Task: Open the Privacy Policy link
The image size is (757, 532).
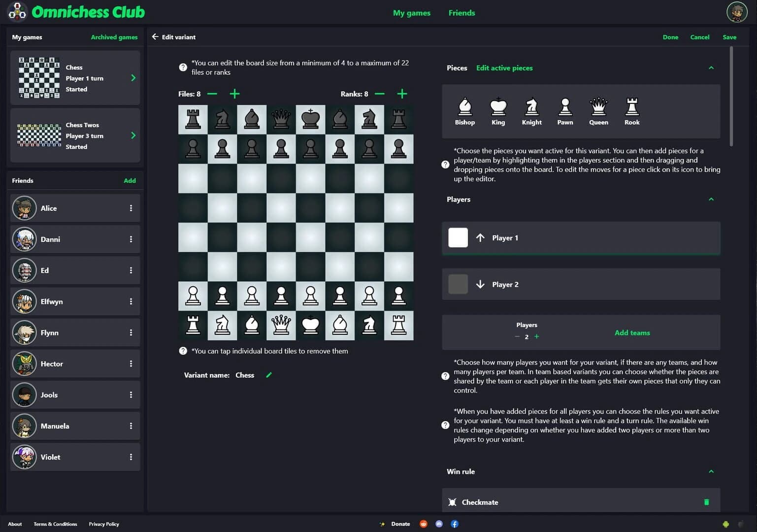Action: [x=104, y=524]
